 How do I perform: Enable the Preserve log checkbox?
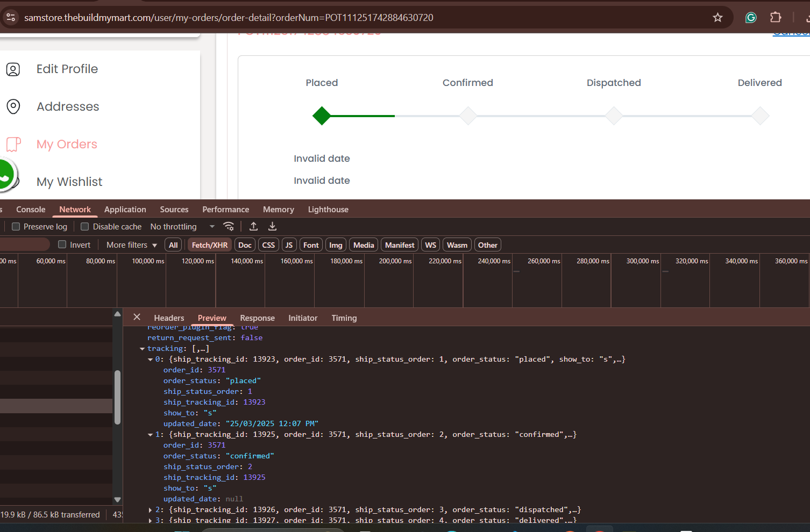coord(16,227)
